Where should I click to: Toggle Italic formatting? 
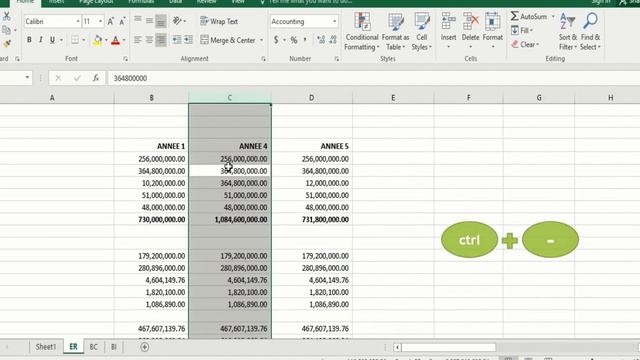click(x=40, y=40)
